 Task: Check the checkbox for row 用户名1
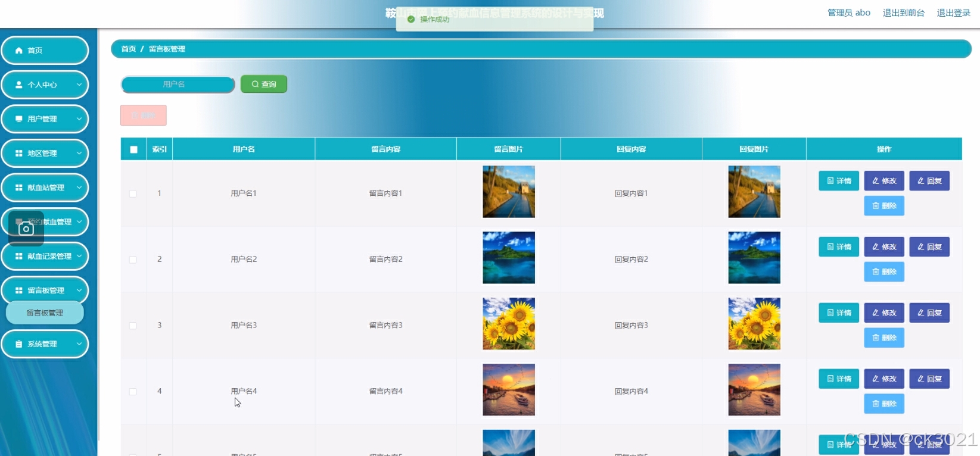click(133, 193)
